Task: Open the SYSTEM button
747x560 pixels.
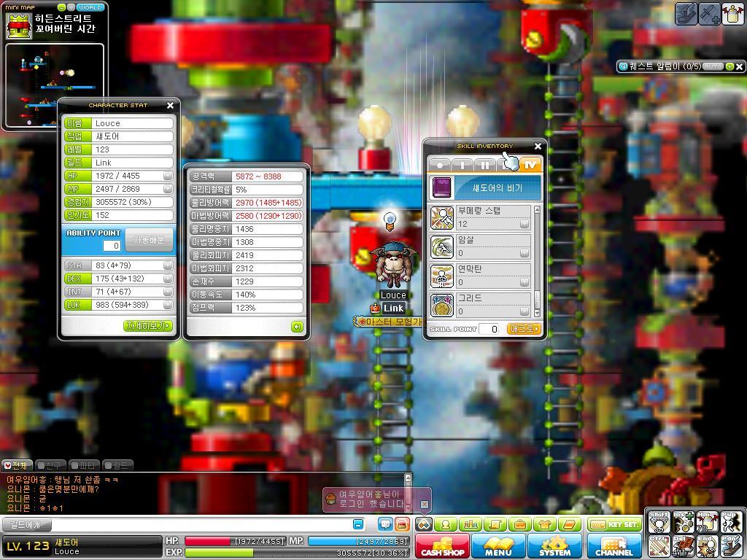Action: 554,545
